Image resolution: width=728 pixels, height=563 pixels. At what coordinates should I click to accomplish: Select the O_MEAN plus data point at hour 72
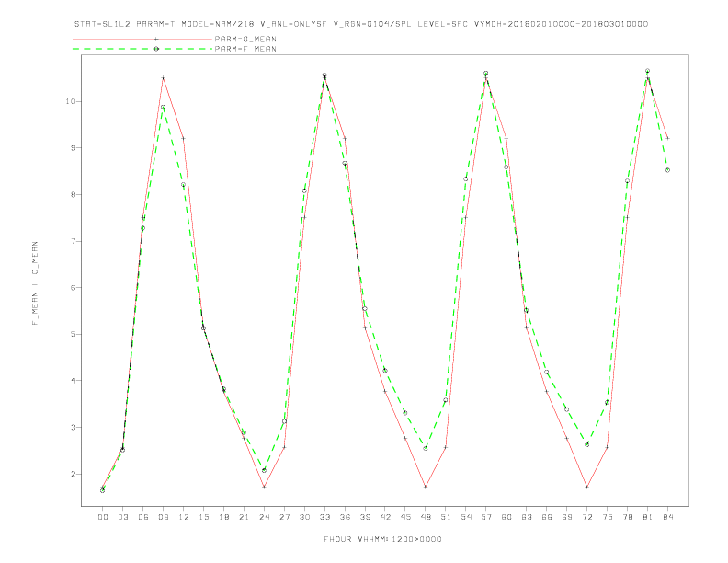(586, 487)
